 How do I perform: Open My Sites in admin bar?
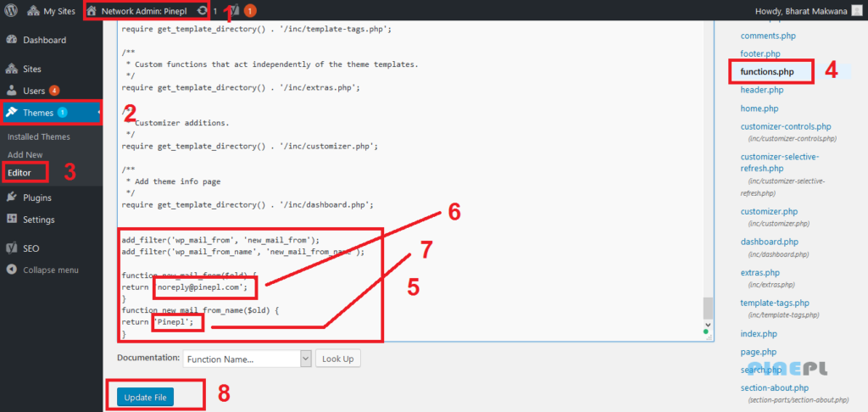(x=51, y=11)
